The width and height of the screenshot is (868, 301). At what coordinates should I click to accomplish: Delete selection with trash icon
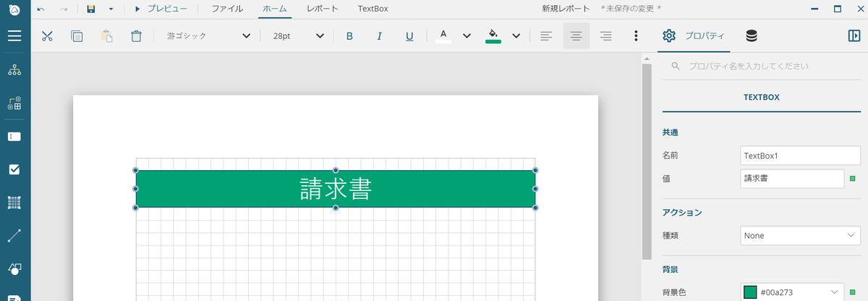click(x=136, y=35)
